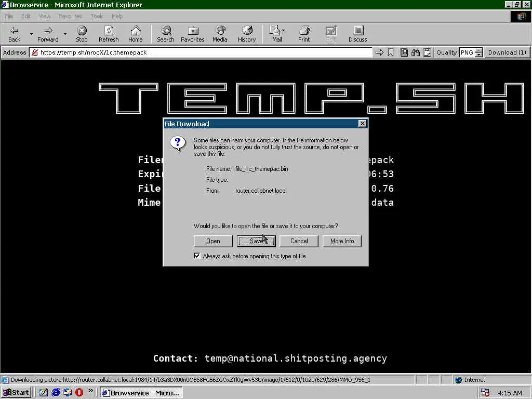
Task: Open the Help menu
Action: [117, 16]
